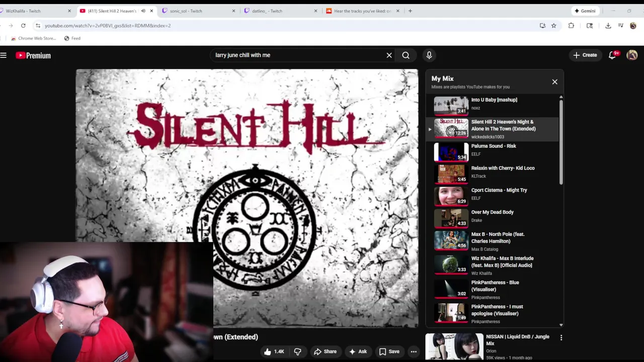644x362 pixels.
Task: Switch to Hear the tracks you've liked tab
Action: click(361, 11)
